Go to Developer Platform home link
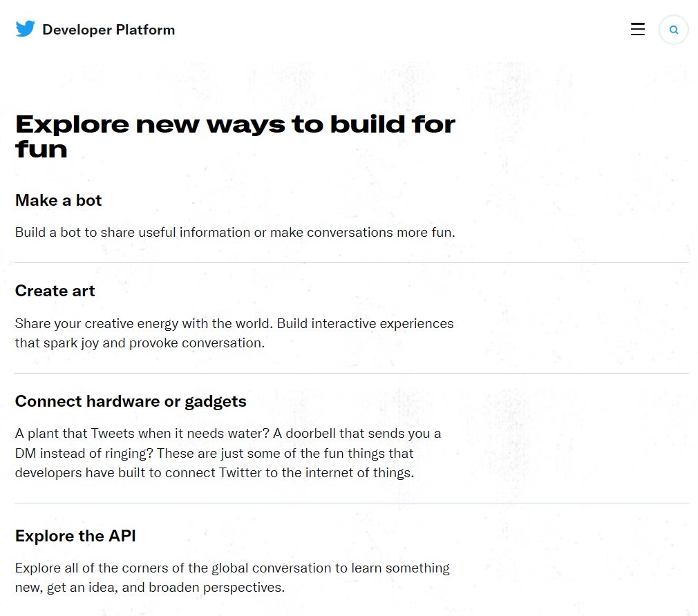This screenshot has height=616, width=698. click(109, 30)
